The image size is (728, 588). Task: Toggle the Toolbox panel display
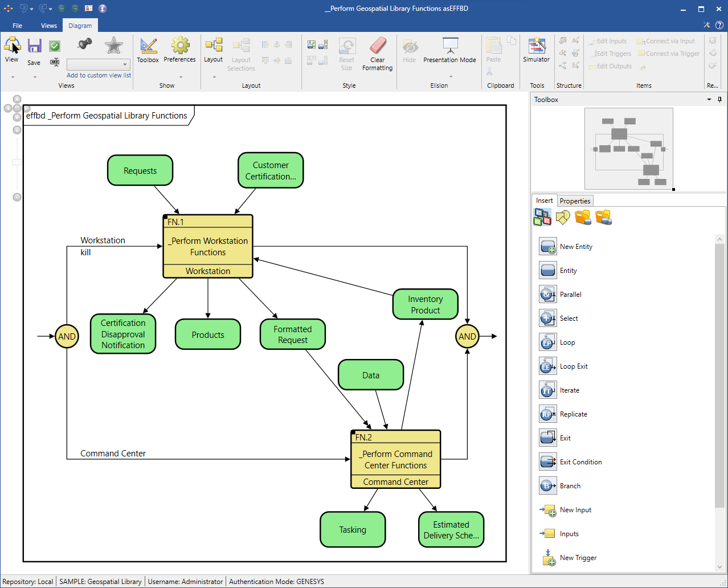(148, 47)
